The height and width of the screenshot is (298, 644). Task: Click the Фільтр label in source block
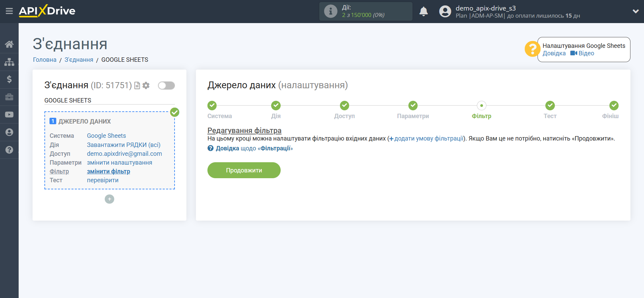point(59,171)
